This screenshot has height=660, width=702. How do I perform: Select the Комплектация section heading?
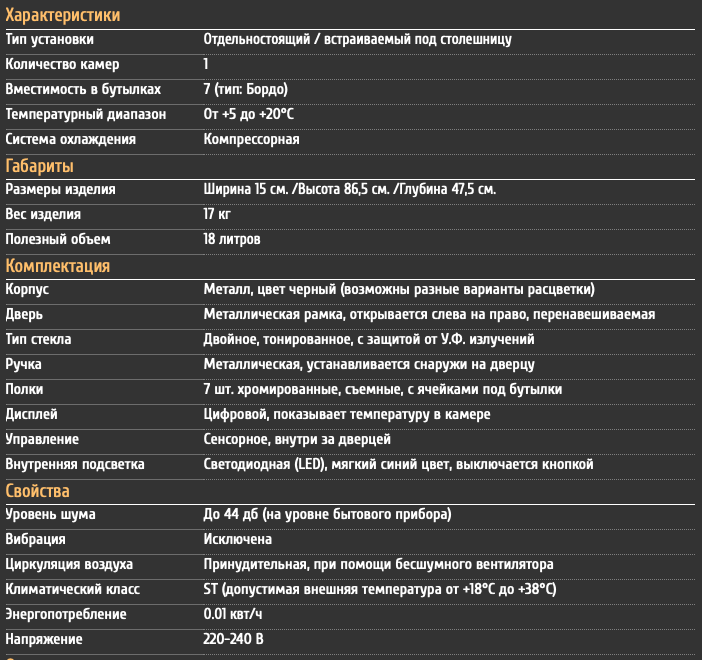click(x=58, y=266)
